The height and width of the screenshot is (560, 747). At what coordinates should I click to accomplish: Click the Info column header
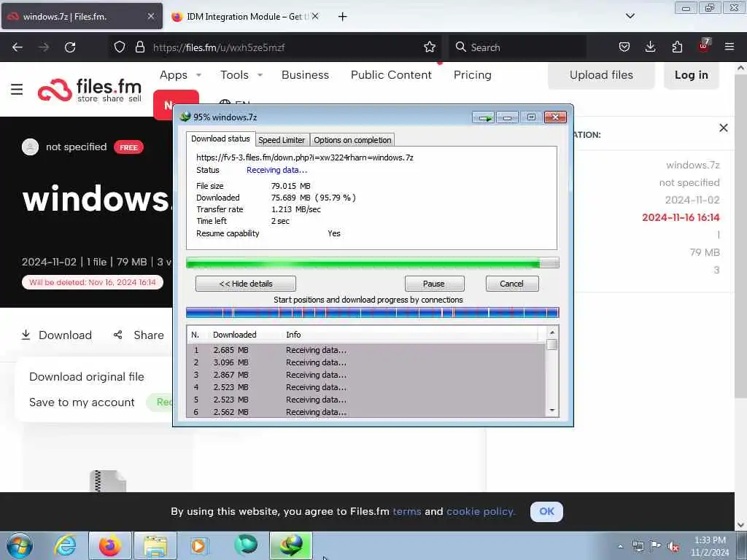coord(293,335)
